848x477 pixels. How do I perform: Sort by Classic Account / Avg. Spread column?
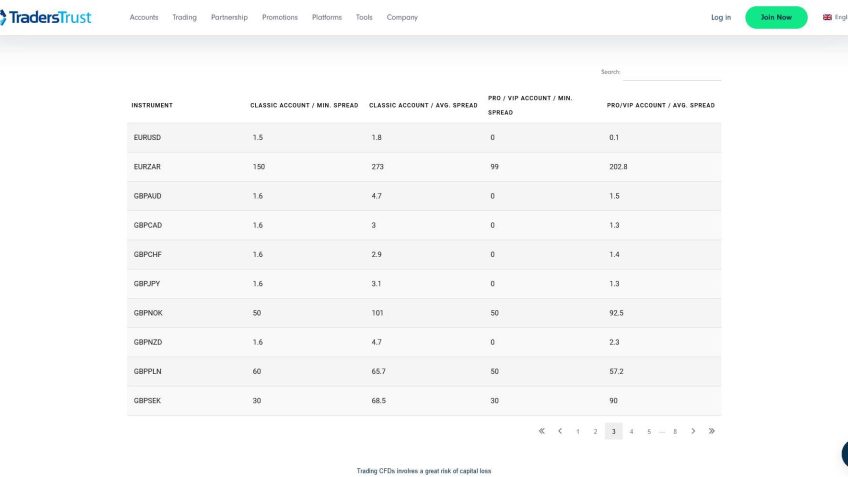[x=423, y=105]
